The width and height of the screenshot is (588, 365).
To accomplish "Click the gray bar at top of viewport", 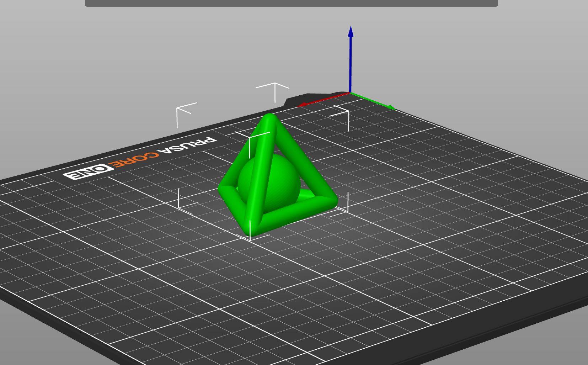I will [x=291, y=3].
